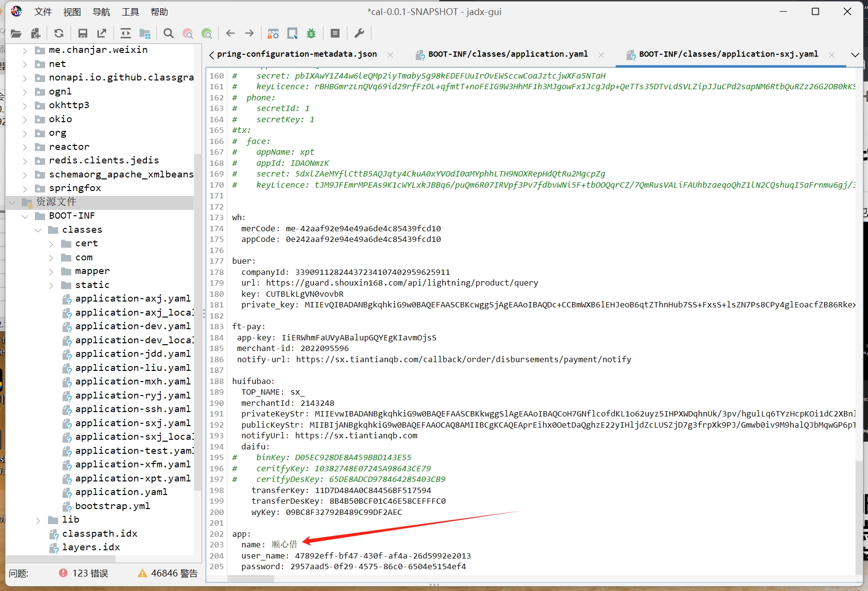Open the text search tool
This screenshot has height=591, width=868.
(168, 33)
